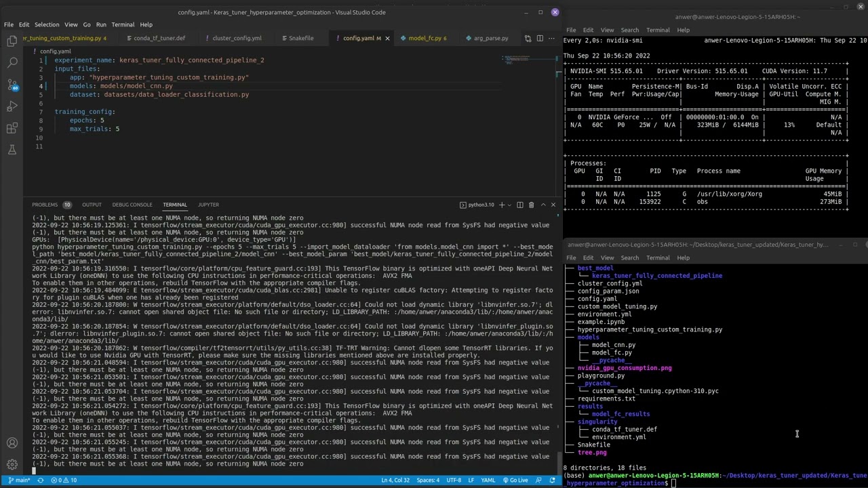Close VS Code window with red button
The width and height of the screenshot is (868, 488).
pyautogui.click(x=555, y=12)
